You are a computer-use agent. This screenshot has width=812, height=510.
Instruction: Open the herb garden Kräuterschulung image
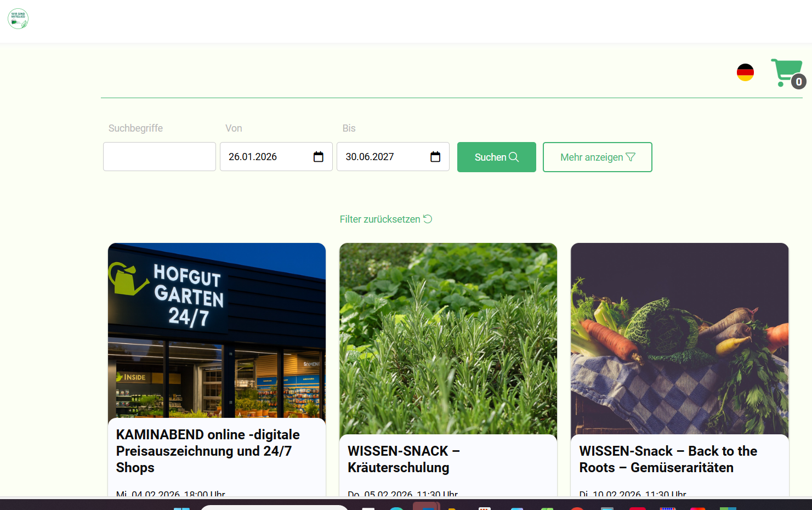point(448,338)
